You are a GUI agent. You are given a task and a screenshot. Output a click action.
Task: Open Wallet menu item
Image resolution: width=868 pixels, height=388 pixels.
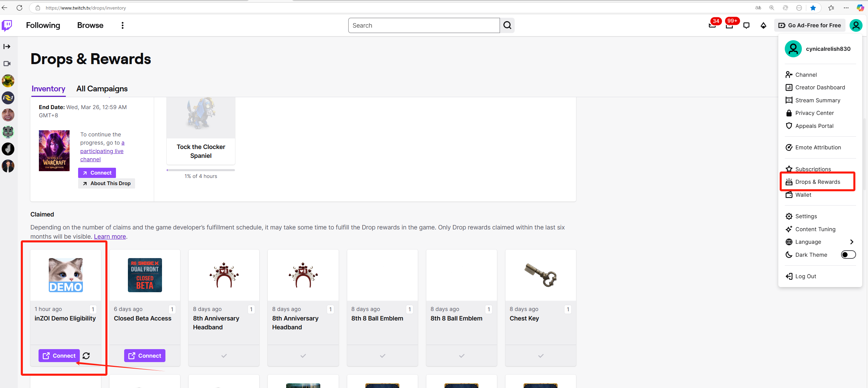pyautogui.click(x=820, y=195)
